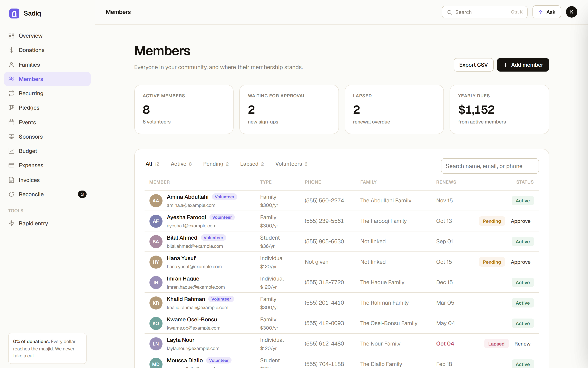Click the AA avatar for Amina Abdullahi
Image resolution: width=588 pixels, height=368 pixels.
click(x=156, y=201)
